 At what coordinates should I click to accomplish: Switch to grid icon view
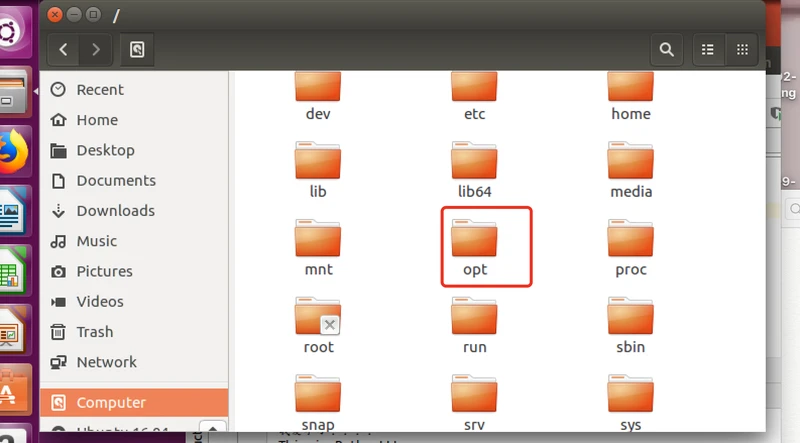point(742,48)
